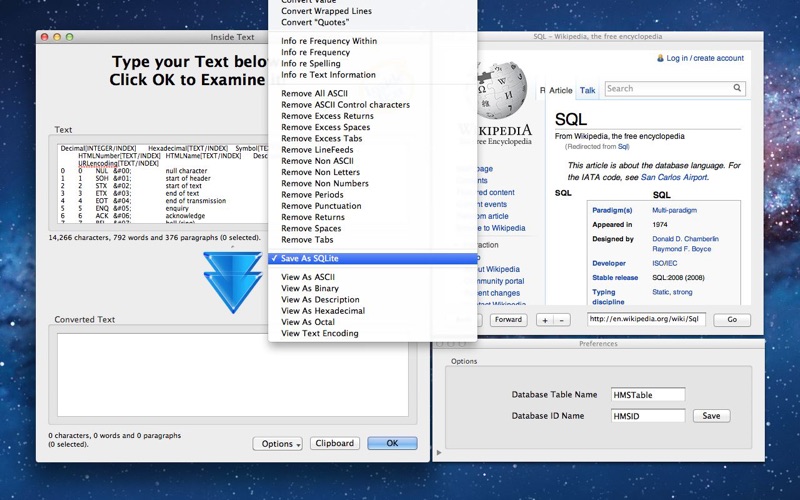Click the Forward button in browser
The width and height of the screenshot is (800, 500).
tap(509, 320)
